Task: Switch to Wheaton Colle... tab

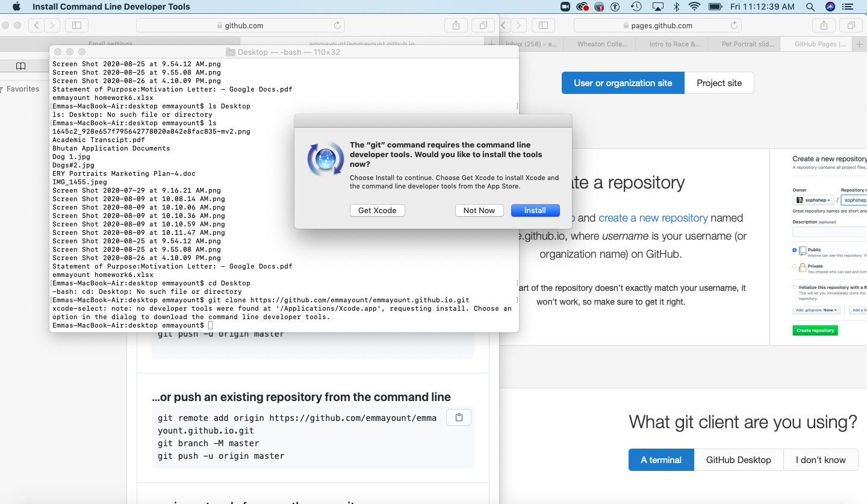Action: pos(602,44)
